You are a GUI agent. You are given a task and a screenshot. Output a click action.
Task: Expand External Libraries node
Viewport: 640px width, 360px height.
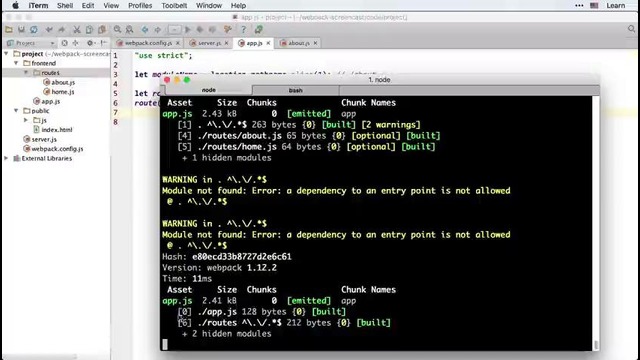(7, 158)
